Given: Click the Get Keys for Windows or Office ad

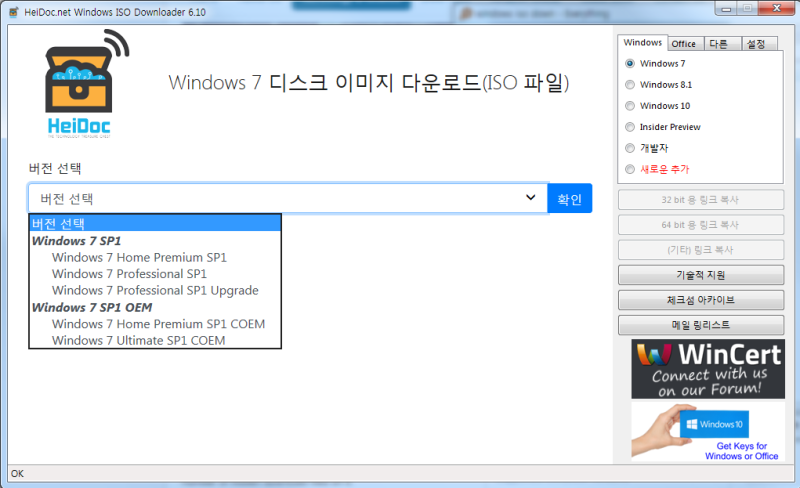Looking at the screenshot, I should (708, 432).
